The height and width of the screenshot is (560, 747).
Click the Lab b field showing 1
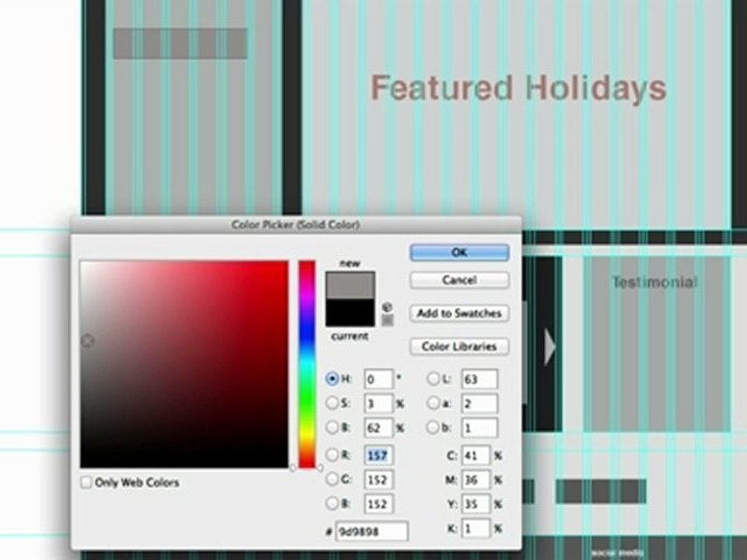480,428
